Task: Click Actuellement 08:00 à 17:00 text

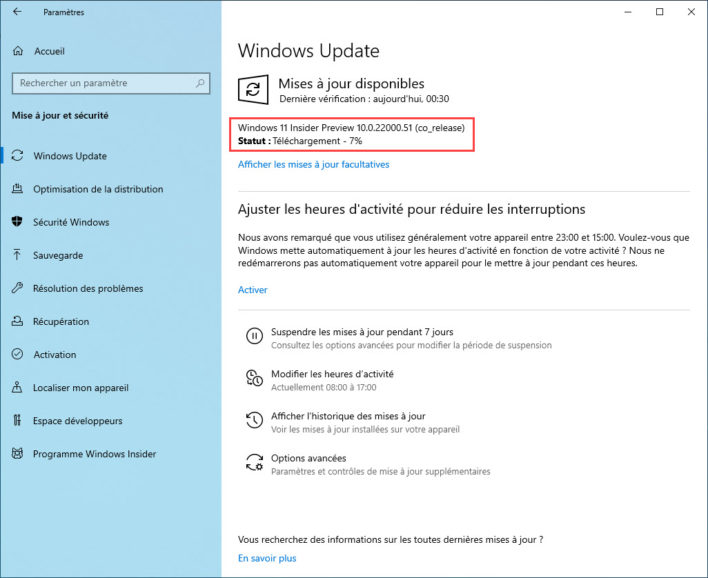Action: tap(323, 387)
